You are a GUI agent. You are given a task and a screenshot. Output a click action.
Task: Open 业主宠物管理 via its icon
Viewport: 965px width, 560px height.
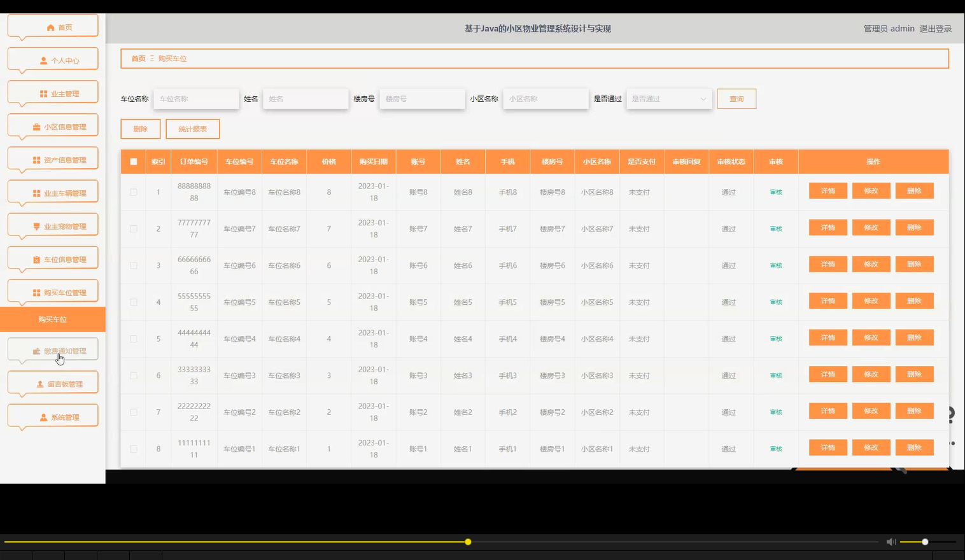tap(37, 226)
